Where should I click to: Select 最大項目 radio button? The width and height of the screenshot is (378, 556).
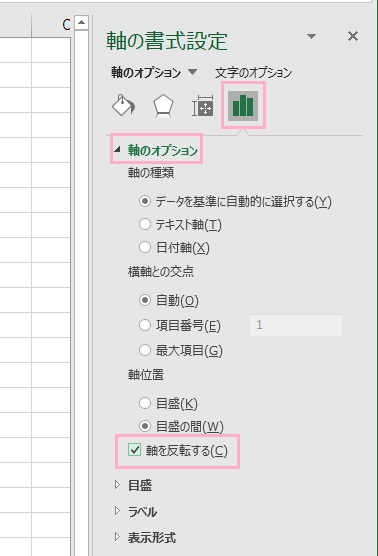[145, 350]
